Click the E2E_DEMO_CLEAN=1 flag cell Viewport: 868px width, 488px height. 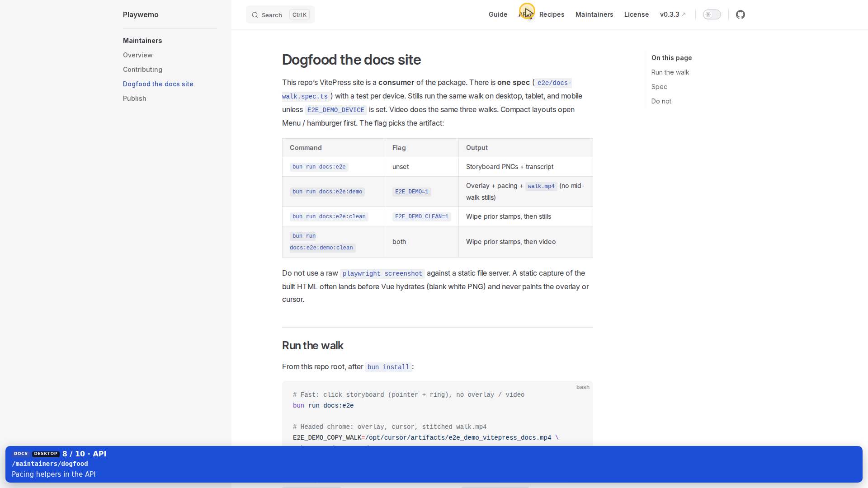click(421, 216)
